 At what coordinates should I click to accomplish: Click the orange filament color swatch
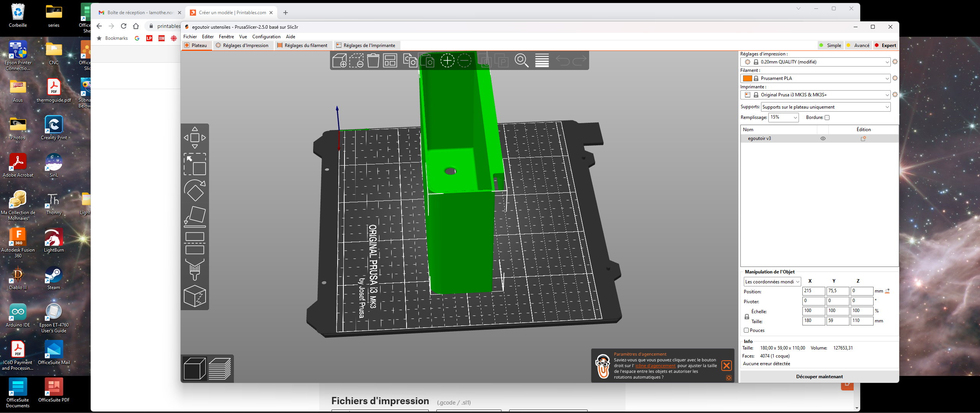pos(747,78)
